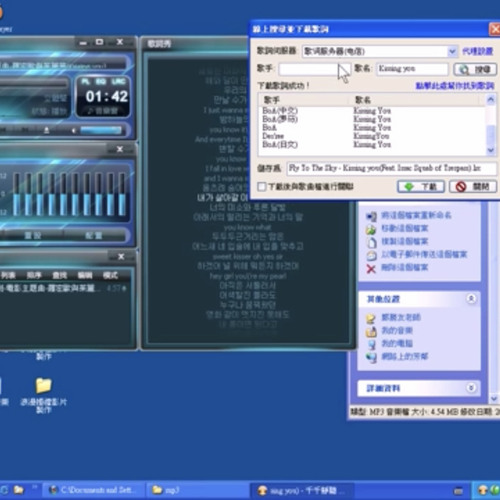Click the song seek progress bar in the player
Screen dimensions: 500x500
33,83
